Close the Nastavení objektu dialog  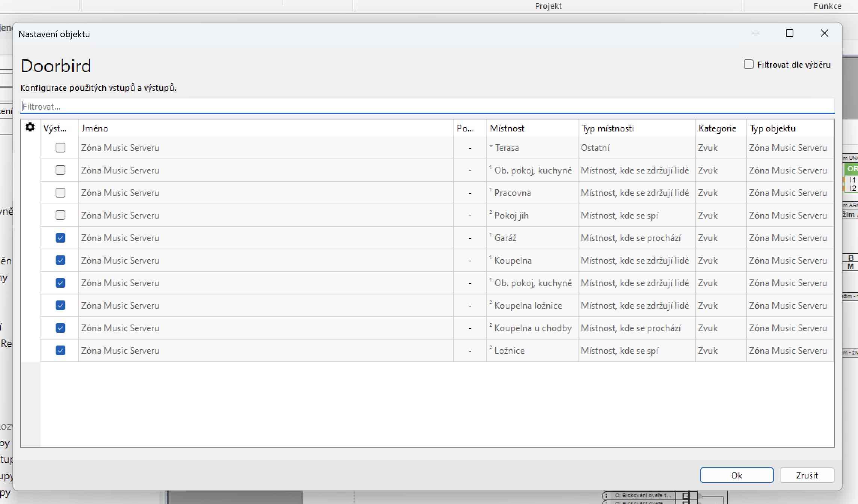pyautogui.click(x=824, y=33)
